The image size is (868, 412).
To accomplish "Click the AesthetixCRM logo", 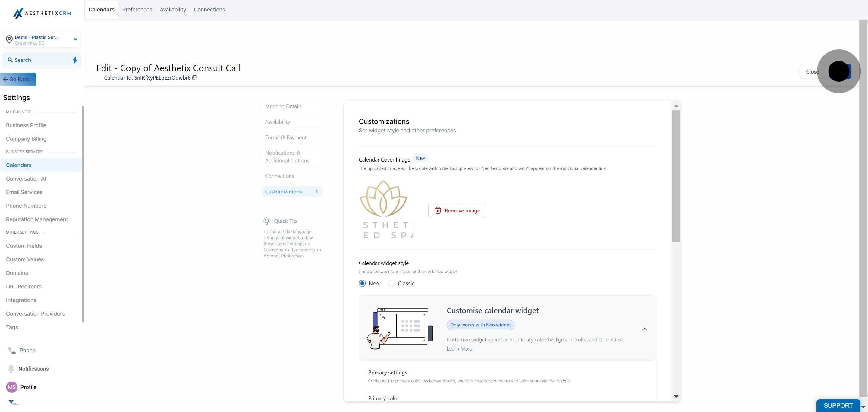I will click(42, 13).
